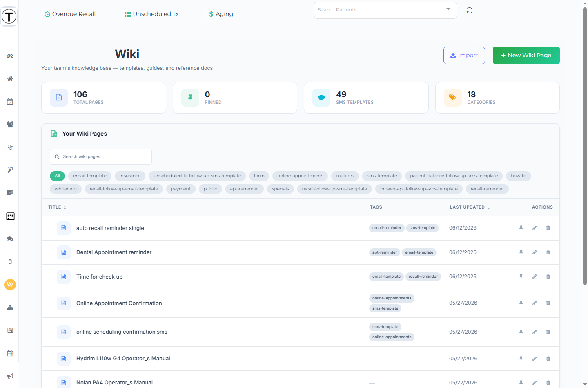
Task: Click the Search wiki pages field
Action: point(101,157)
